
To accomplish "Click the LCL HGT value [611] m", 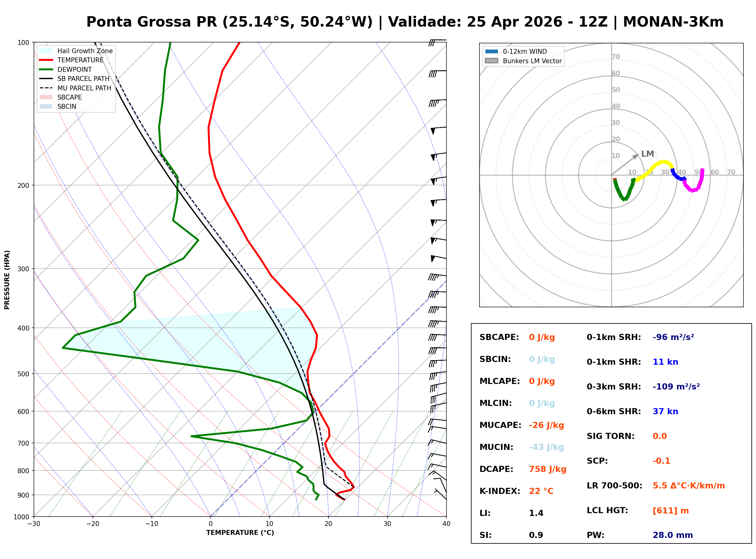I will pos(671,511).
